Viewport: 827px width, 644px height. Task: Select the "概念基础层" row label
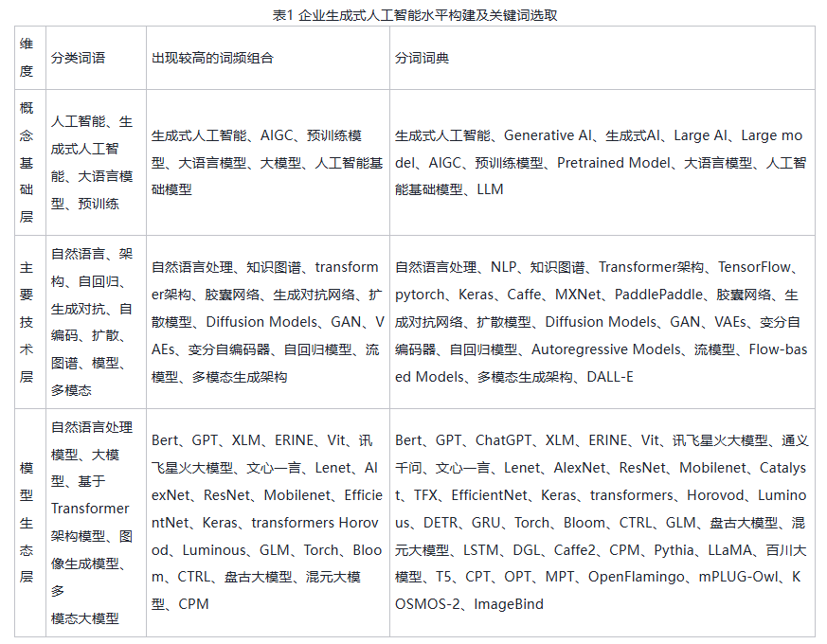tap(27, 162)
